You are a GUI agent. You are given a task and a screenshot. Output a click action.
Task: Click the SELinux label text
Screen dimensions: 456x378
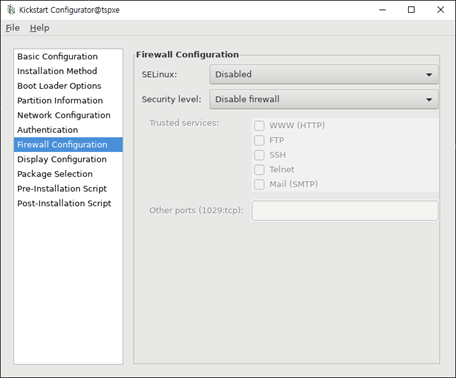159,74
